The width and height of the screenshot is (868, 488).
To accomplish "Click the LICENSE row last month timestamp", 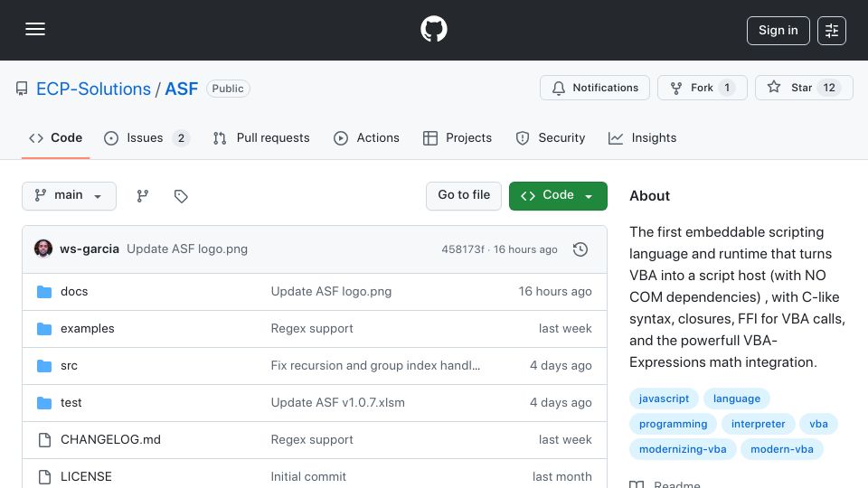I will 561,477.
